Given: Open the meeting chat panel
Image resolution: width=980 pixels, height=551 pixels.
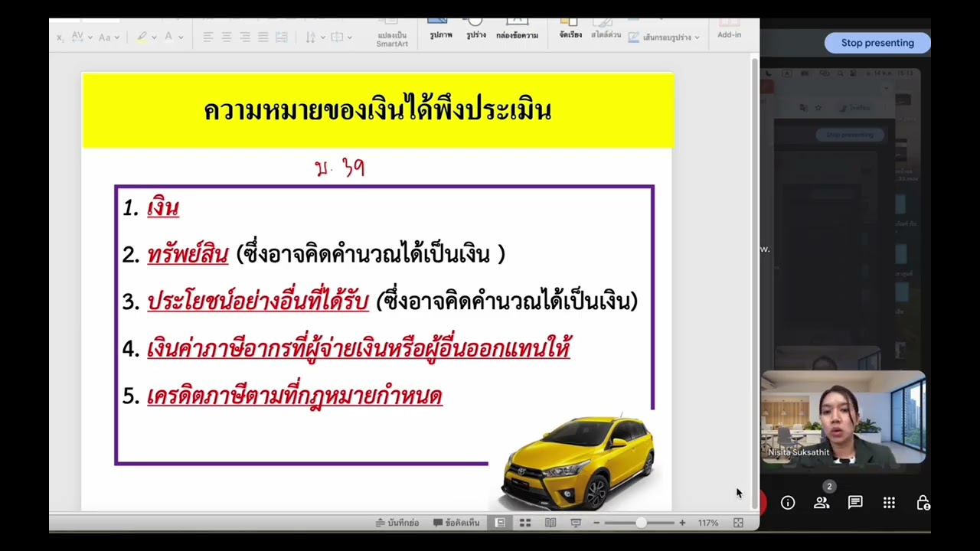Looking at the screenshot, I should click(x=855, y=503).
